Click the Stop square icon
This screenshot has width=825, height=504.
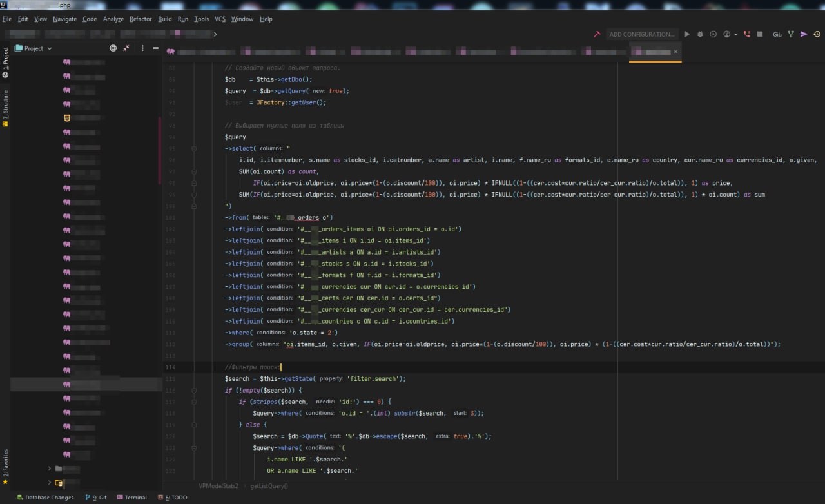pos(760,34)
